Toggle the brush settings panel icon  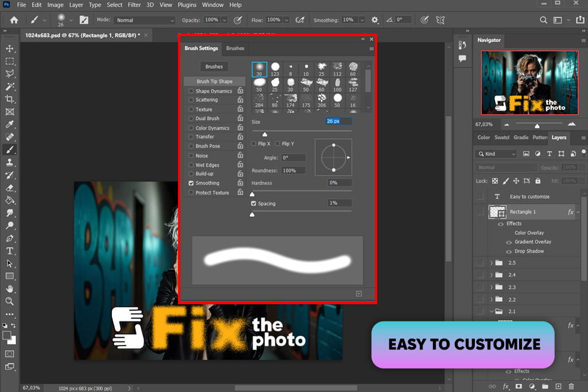pyautogui.click(x=84, y=20)
